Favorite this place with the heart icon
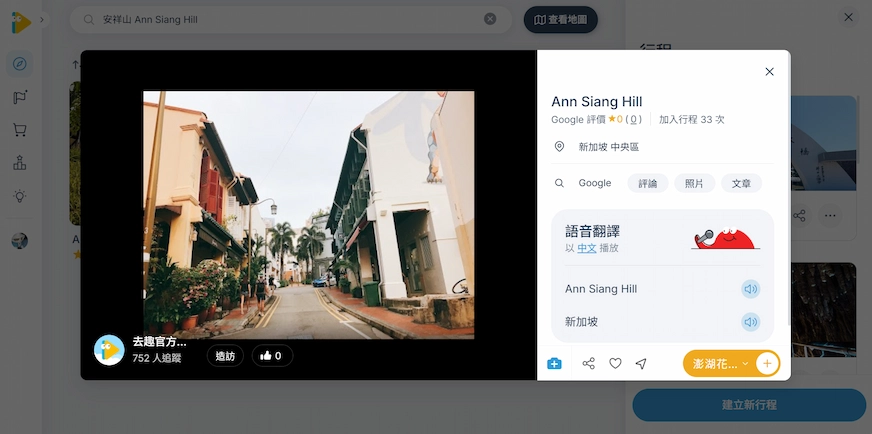Screen dimensions: 872x434 615,363
